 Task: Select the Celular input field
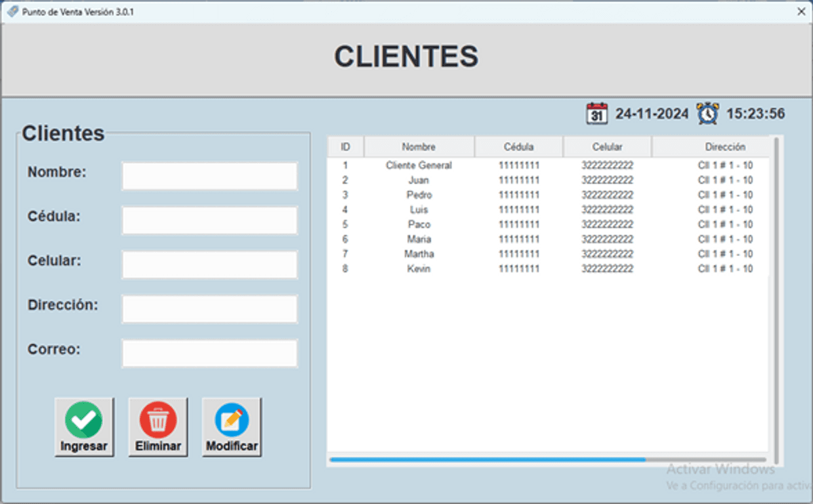click(x=209, y=265)
